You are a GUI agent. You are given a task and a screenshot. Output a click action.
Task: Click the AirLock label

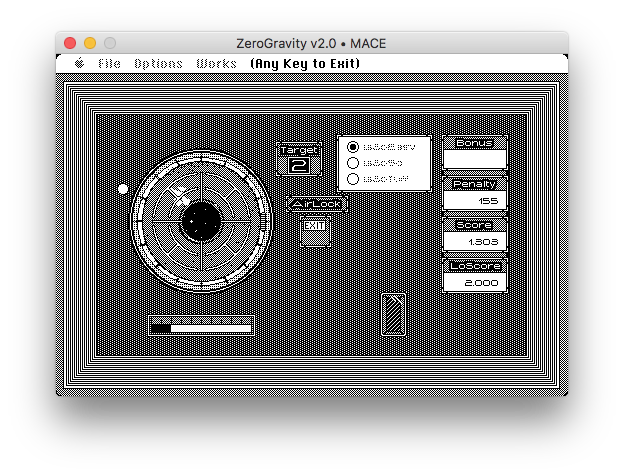(316, 204)
